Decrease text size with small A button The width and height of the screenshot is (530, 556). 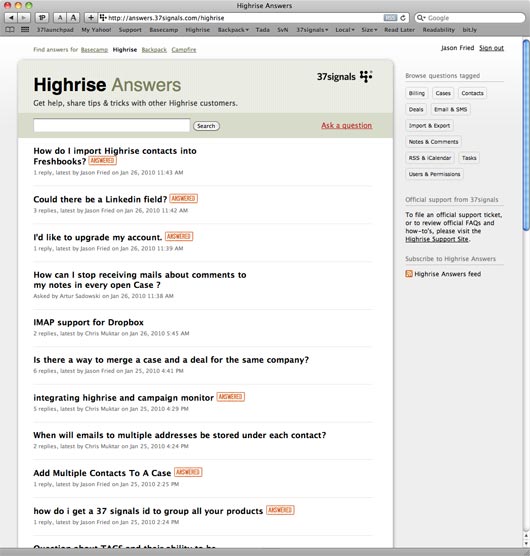click(x=60, y=17)
